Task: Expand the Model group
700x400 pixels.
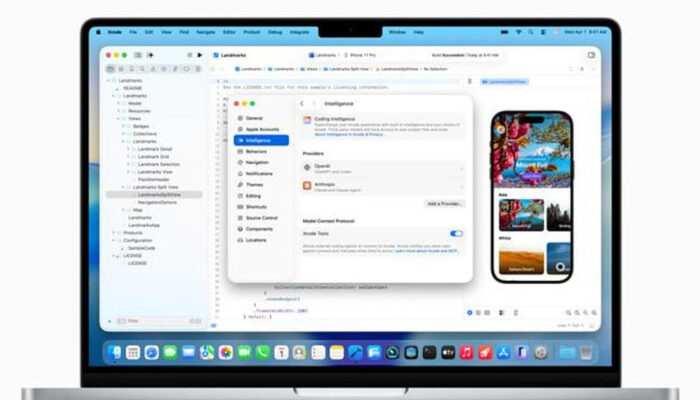Action: point(119,103)
